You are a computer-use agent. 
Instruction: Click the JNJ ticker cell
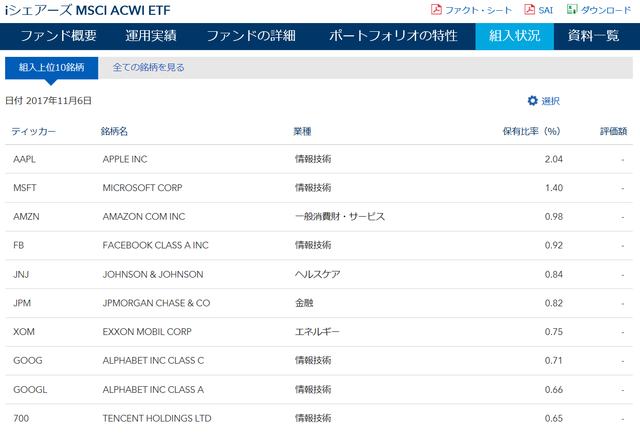coord(21,274)
